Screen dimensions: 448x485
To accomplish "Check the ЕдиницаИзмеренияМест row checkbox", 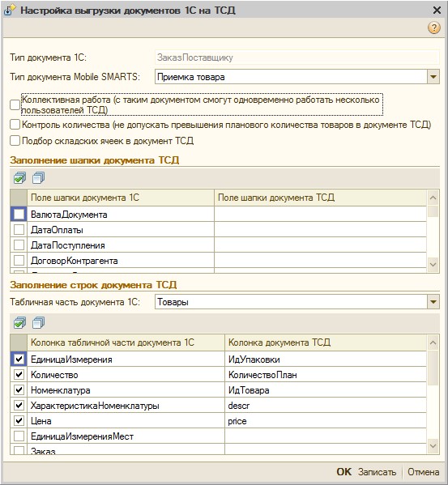I will click(x=19, y=436).
